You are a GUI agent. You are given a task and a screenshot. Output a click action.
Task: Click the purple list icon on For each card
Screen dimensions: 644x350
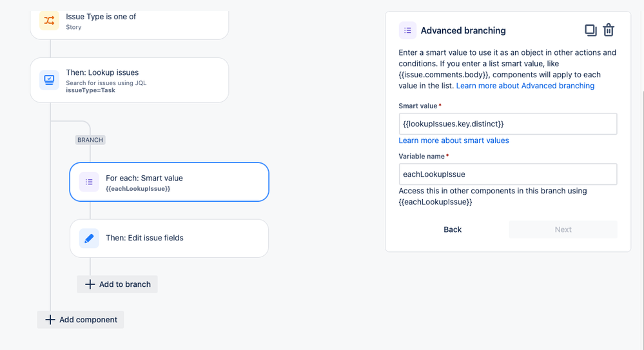89,182
